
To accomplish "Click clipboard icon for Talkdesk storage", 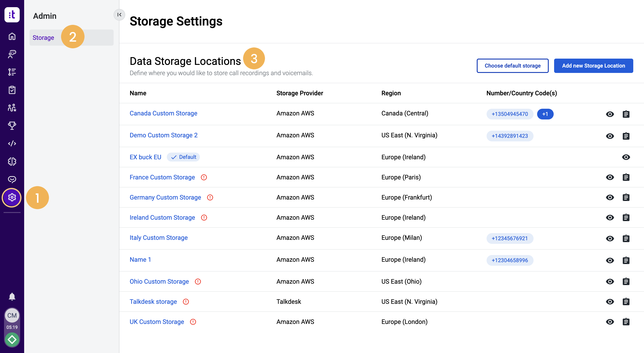I will tap(626, 302).
